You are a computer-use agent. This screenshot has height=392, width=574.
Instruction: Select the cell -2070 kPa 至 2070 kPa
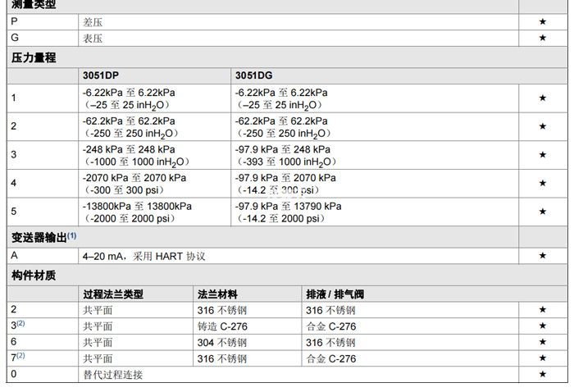point(154,184)
